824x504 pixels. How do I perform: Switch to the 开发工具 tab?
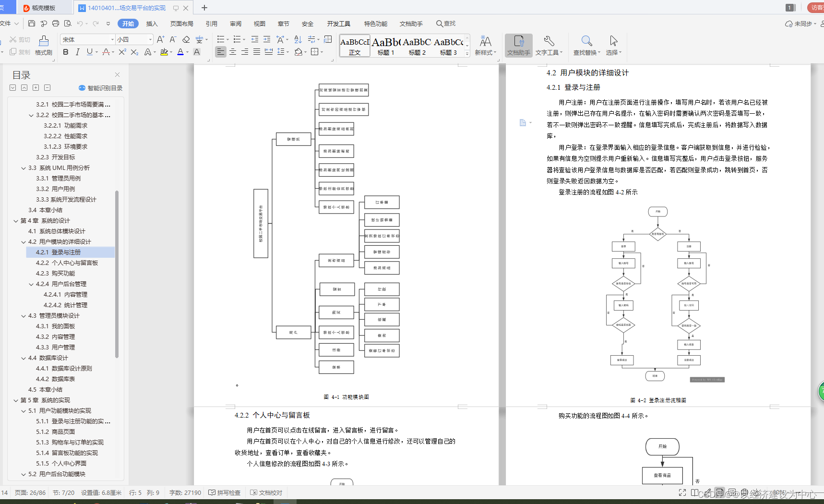click(339, 24)
